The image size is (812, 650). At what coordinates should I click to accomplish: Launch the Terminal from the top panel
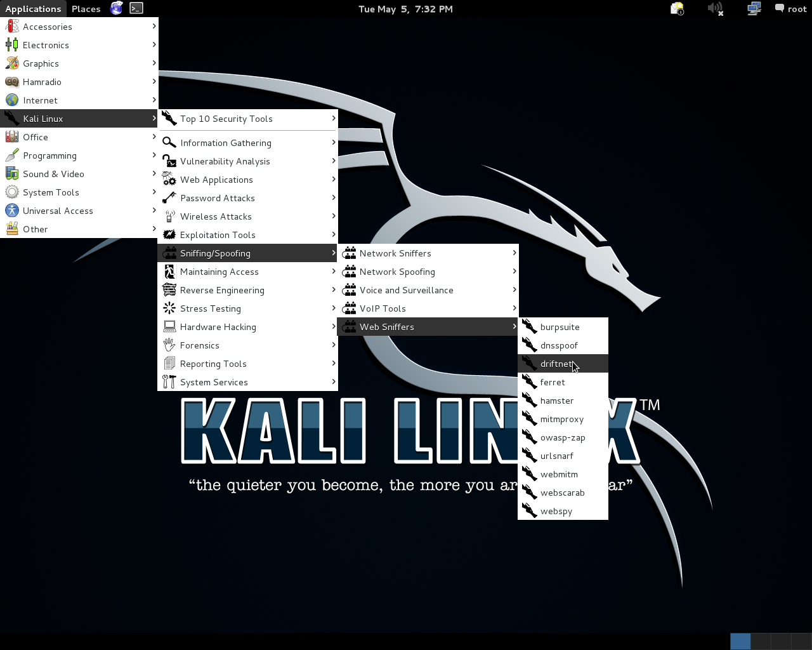point(136,8)
